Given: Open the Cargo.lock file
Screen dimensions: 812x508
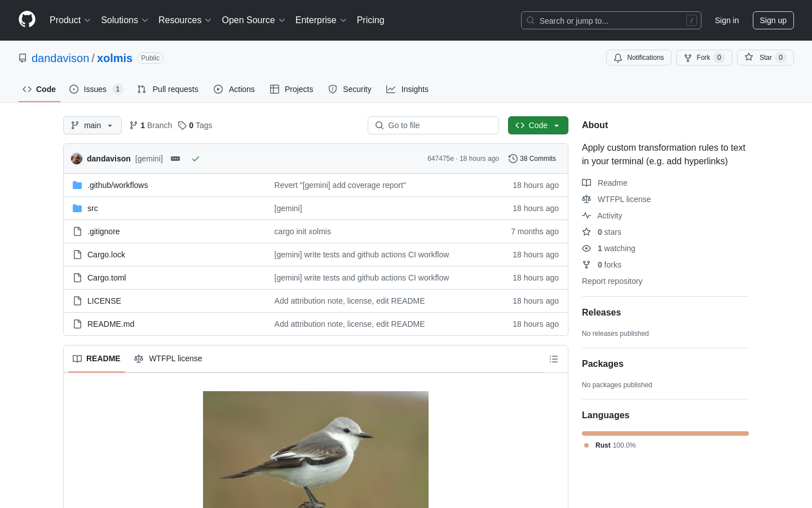Looking at the screenshot, I should click(x=107, y=255).
